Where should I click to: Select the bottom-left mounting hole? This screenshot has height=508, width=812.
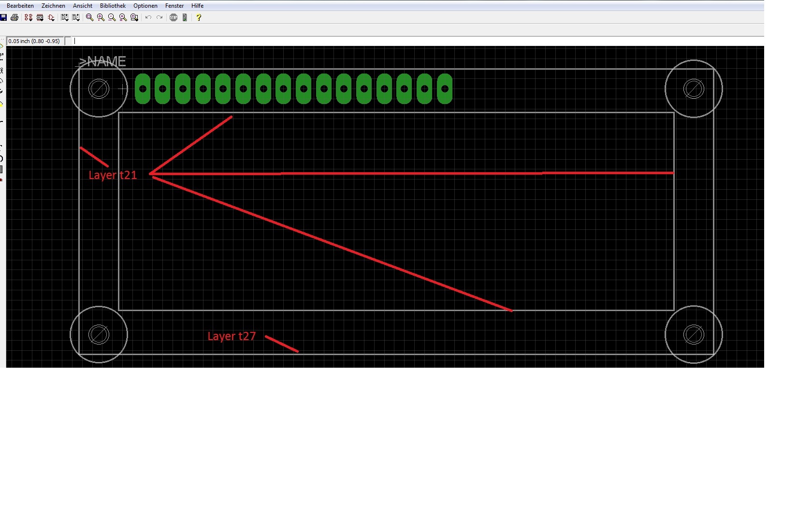point(99,334)
